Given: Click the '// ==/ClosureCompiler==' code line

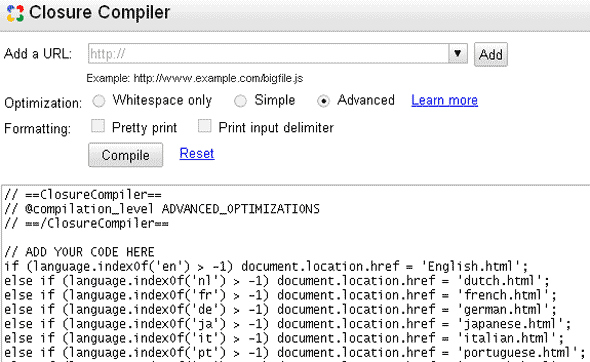Looking at the screenshot, I should [x=87, y=223].
